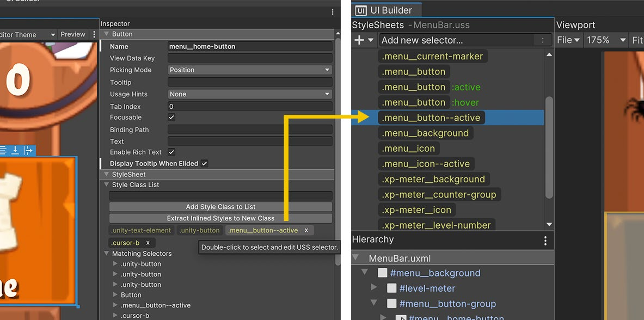Collapse the #menu__button-group tree node
The image size is (644, 320).
(374, 303)
